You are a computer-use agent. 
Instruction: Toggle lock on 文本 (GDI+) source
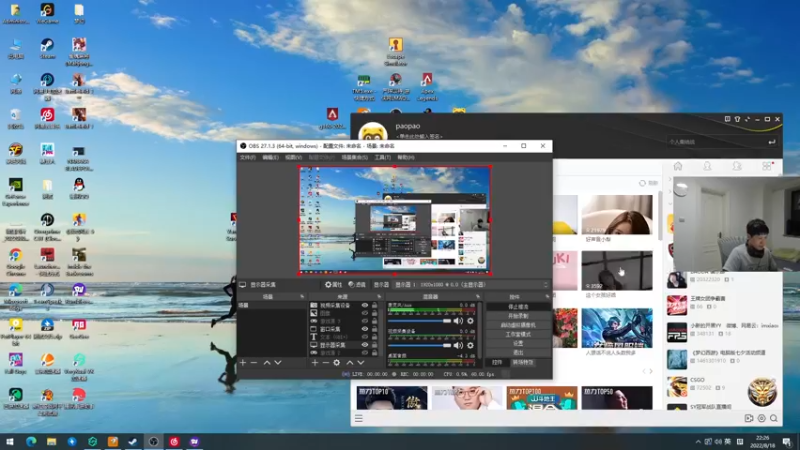[374, 337]
